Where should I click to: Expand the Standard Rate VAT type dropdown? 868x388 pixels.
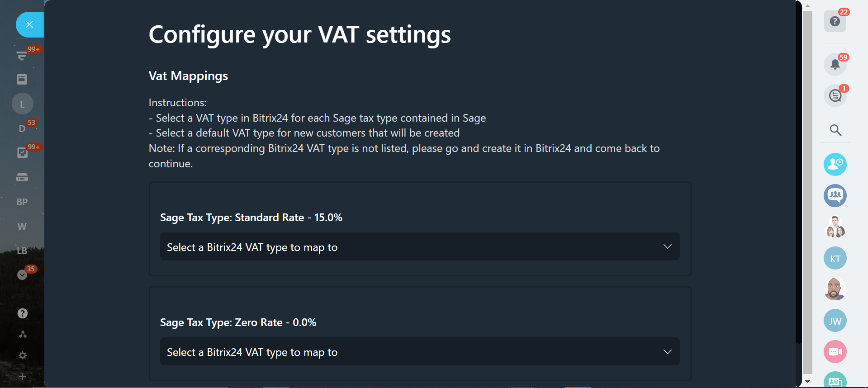pos(419,246)
